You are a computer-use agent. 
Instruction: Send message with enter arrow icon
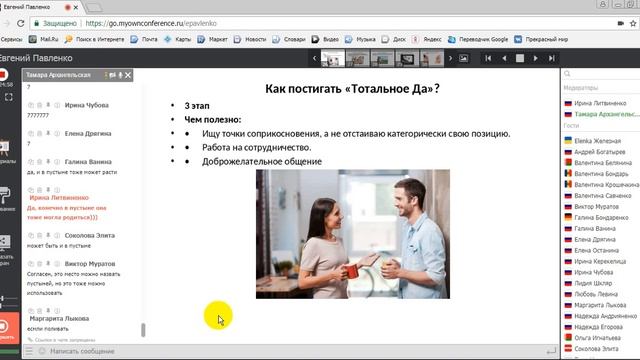pyautogui.click(x=551, y=351)
